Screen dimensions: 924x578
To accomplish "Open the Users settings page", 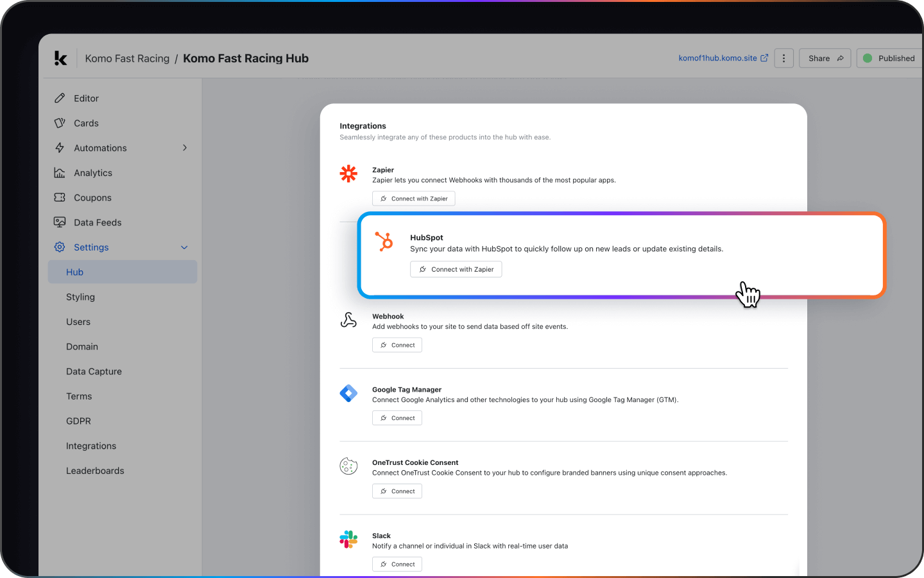I will pyautogui.click(x=78, y=322).
